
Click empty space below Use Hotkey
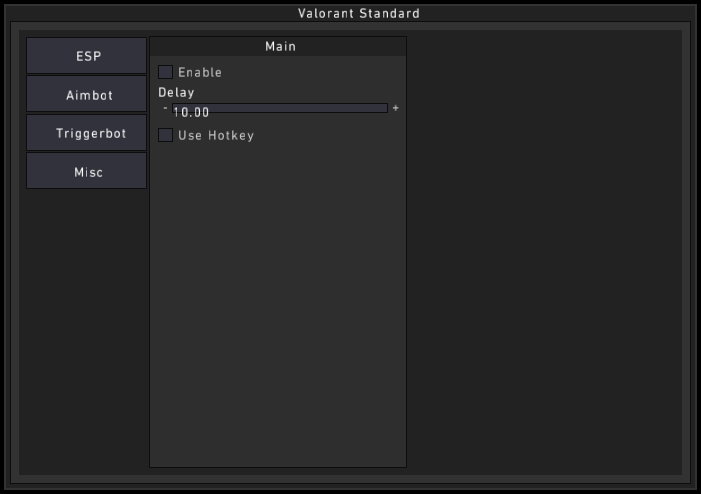pyautogui.click(x=278, y=300)
